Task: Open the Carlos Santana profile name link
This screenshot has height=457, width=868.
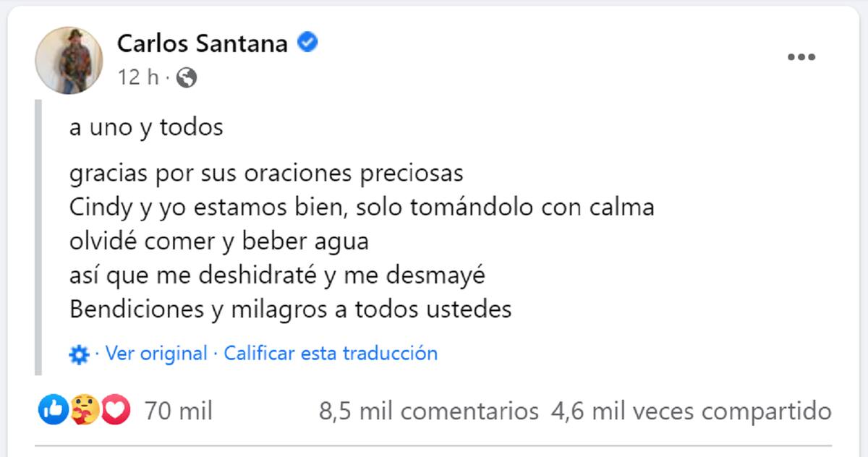Action: pyautogui.click(x=203, y=44)
